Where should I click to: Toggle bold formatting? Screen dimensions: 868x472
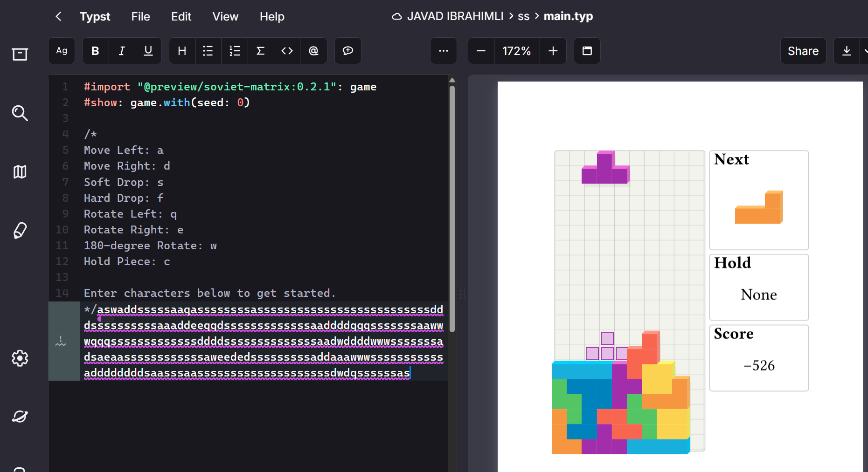95,51
